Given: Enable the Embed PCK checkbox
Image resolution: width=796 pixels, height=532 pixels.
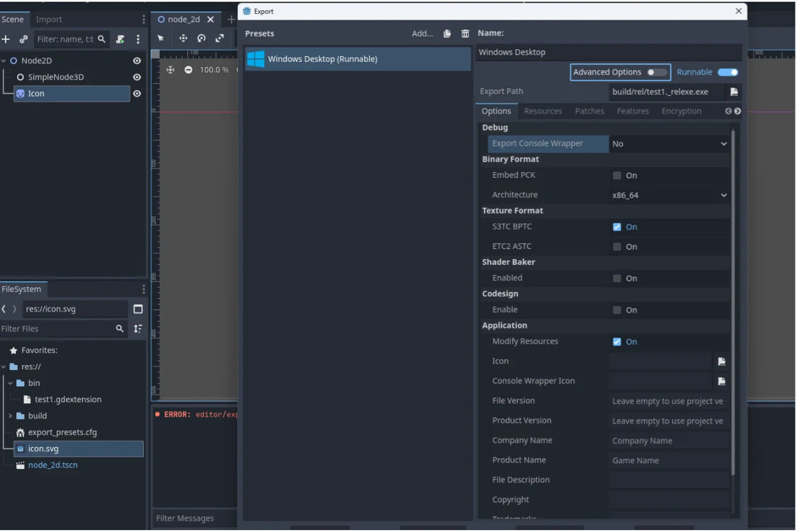Looking at the screenshot, I should click(617, 176).
